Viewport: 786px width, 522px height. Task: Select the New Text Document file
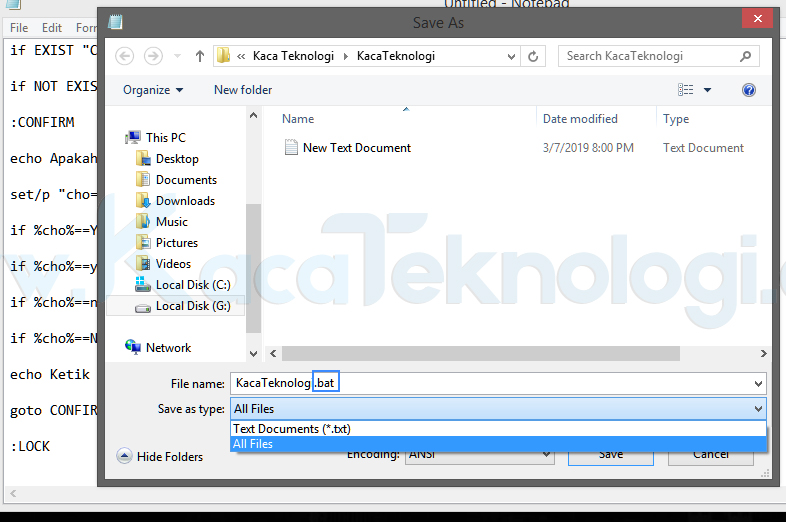(x=356, y=148)
